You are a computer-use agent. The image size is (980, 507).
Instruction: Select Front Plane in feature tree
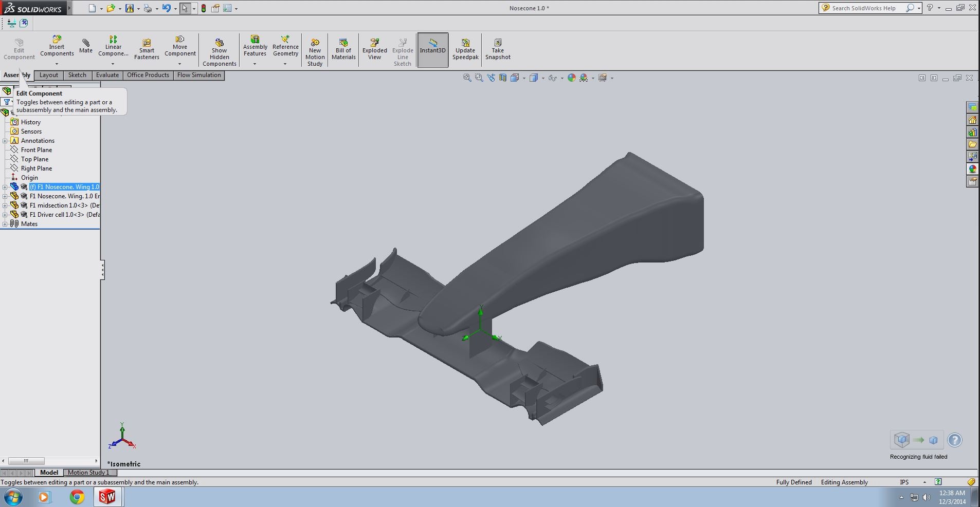click(x=37, y=150)
